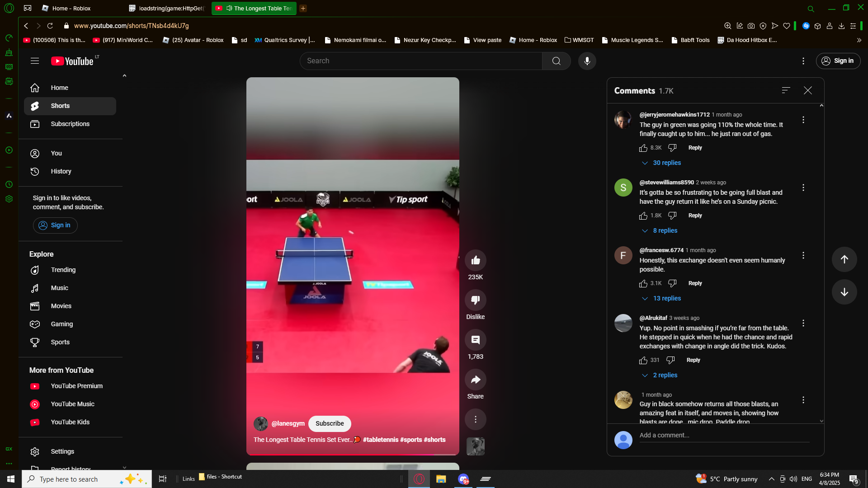
Task: Focus the Add a comment field
Action: [723, 435]
